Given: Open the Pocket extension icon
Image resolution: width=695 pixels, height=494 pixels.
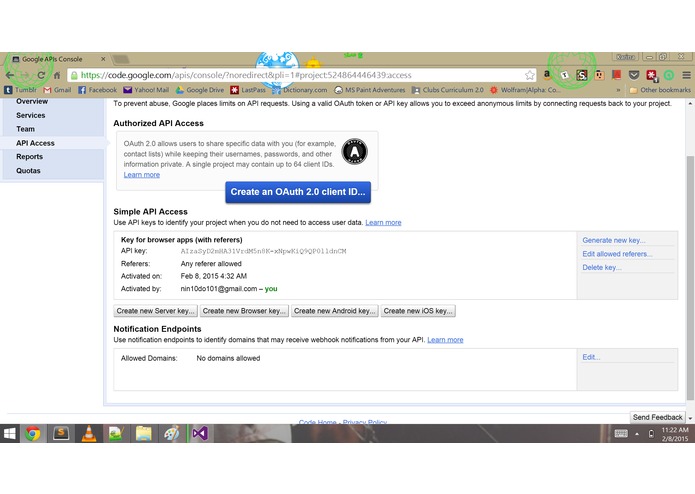Looking at the screenshot, I should pyautogui.click(x=634, y=75).
